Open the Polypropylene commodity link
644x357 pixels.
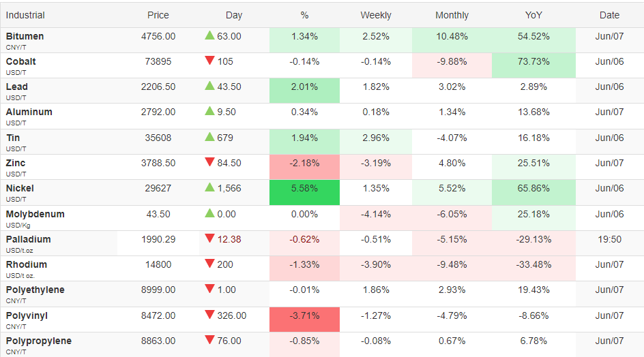tap(39, 341)
